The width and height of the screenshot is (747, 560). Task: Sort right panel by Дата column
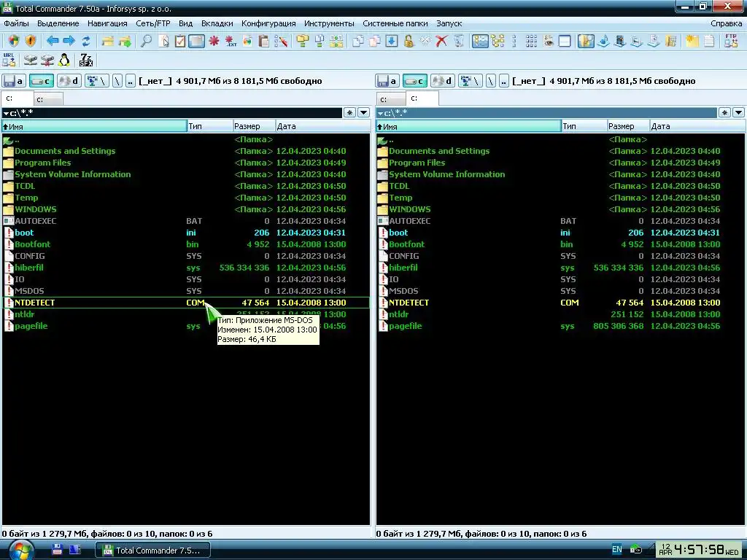click(697, 126)
